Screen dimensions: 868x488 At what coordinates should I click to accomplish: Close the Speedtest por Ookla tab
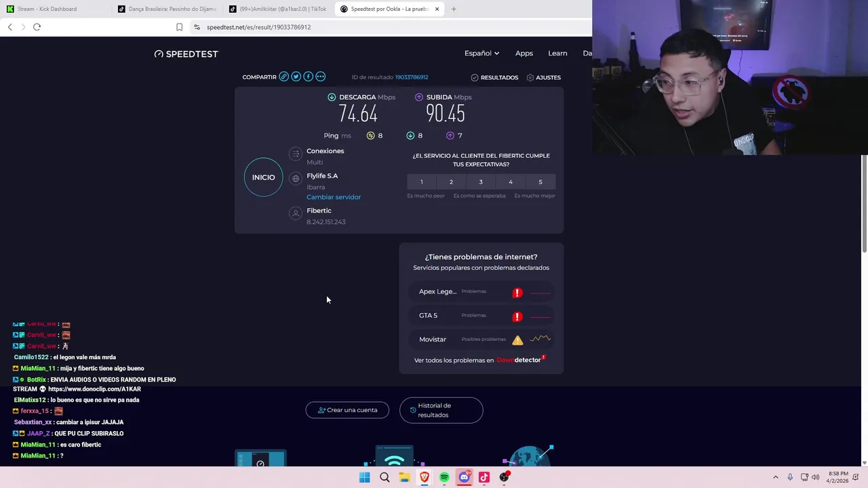[437, 9]
